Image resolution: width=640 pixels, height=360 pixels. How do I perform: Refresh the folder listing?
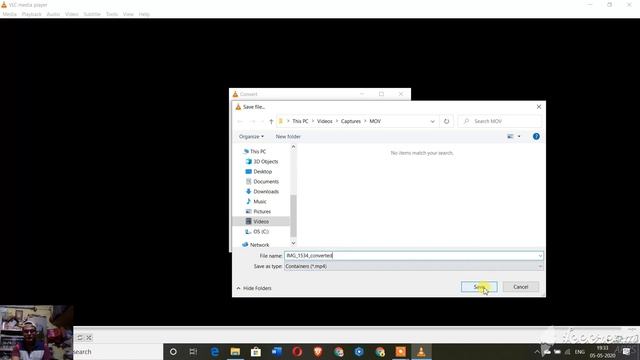(446, 121)
